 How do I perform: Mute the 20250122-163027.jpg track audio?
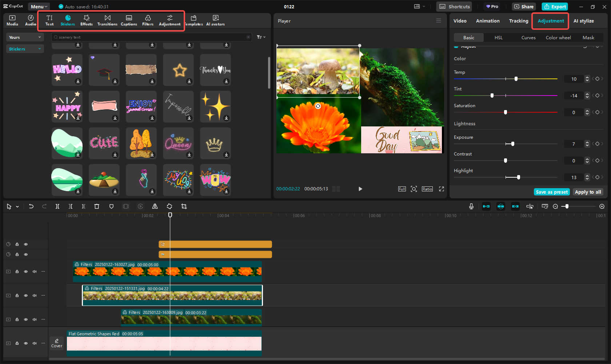point(35,272)
